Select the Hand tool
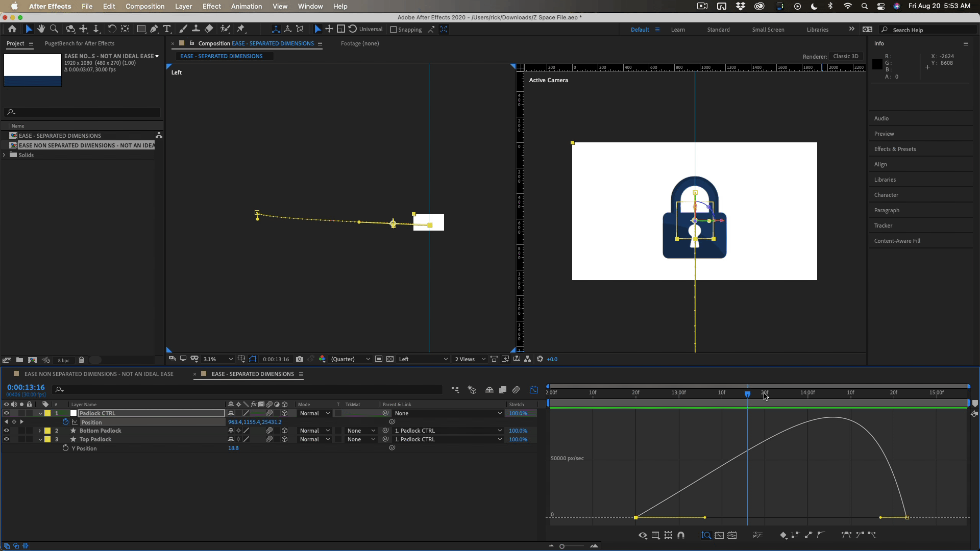 (41, 29)
